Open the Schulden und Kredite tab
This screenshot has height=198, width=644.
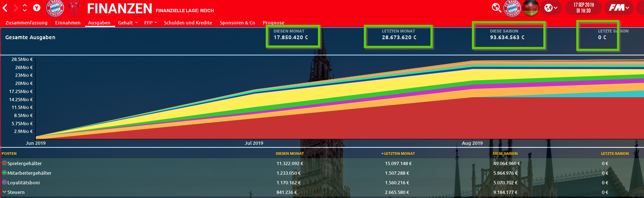click(x=188, y=23)
